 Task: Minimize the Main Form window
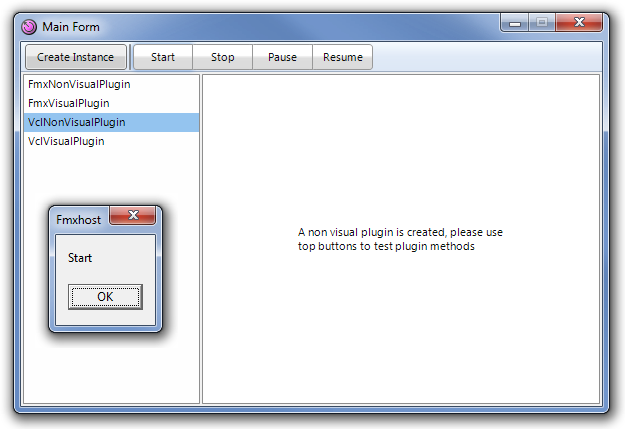tap(515, 23)
